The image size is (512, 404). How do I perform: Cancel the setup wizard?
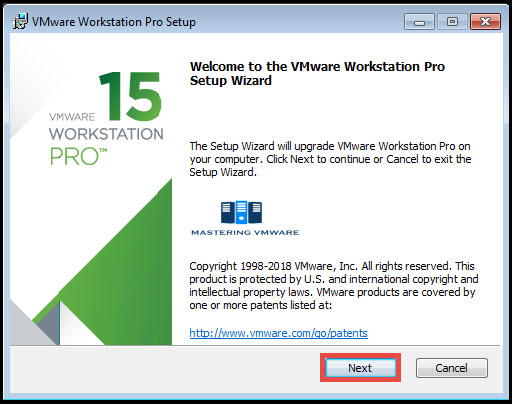452,368
